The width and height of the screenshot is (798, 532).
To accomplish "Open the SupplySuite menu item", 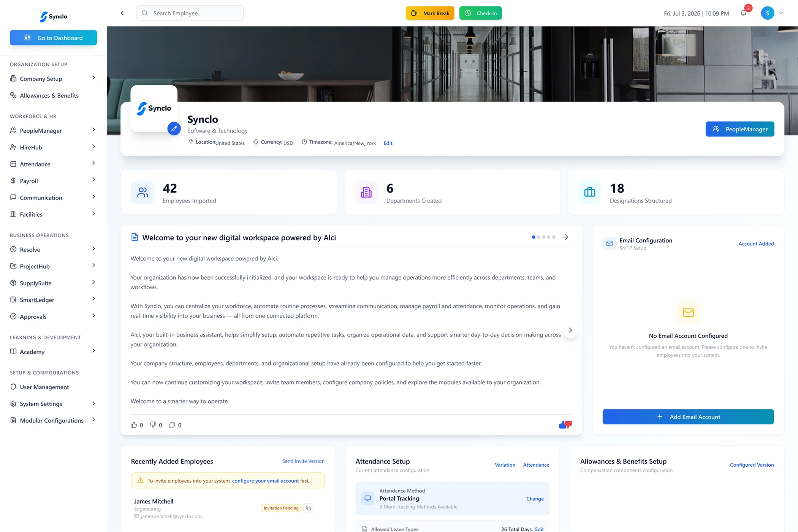I will [53, 283].
